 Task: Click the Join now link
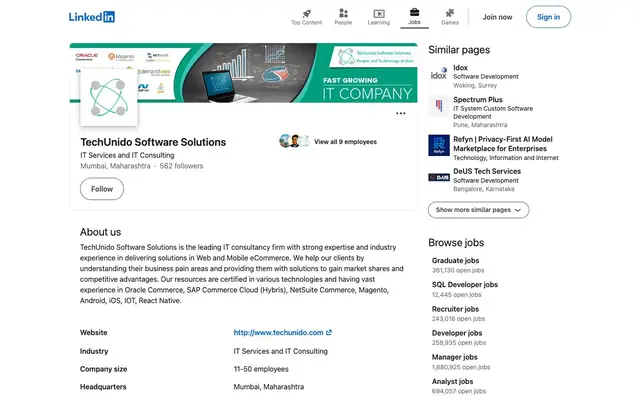coord(497,17)
